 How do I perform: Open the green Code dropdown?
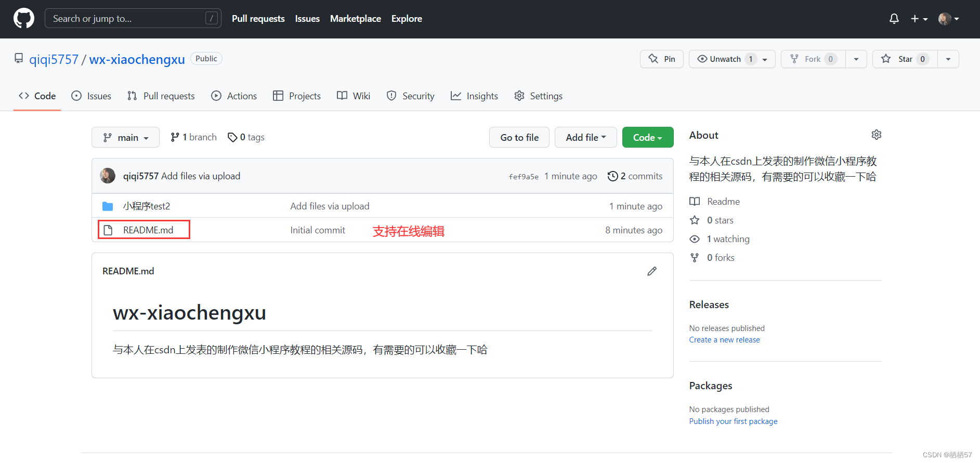[648, 137]
